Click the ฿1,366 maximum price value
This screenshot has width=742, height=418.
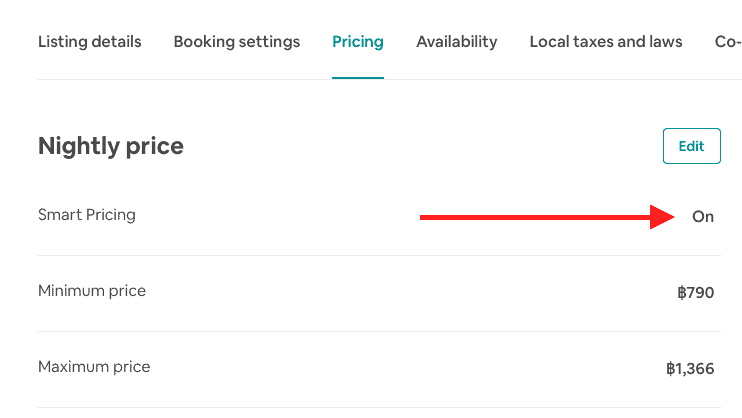[x=691, y=369]
